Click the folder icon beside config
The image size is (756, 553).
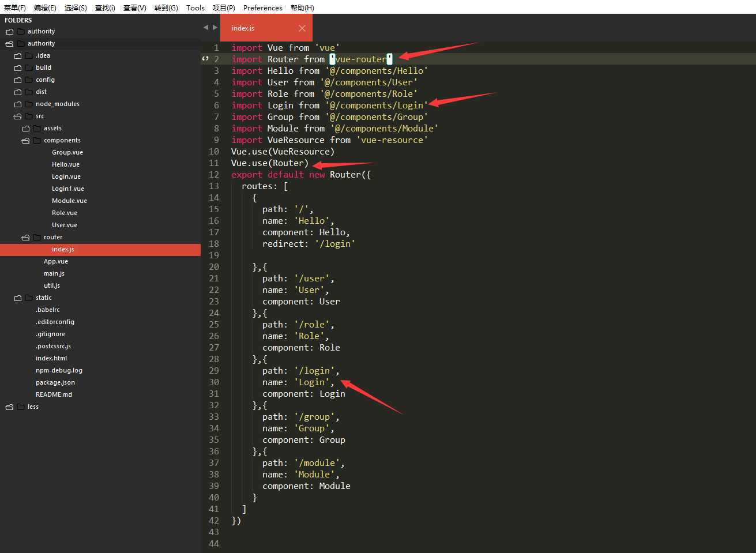point(29,80)
